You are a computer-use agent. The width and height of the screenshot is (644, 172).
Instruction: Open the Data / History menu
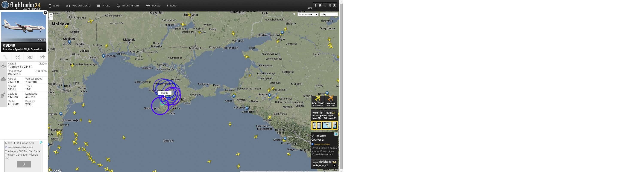128,6
